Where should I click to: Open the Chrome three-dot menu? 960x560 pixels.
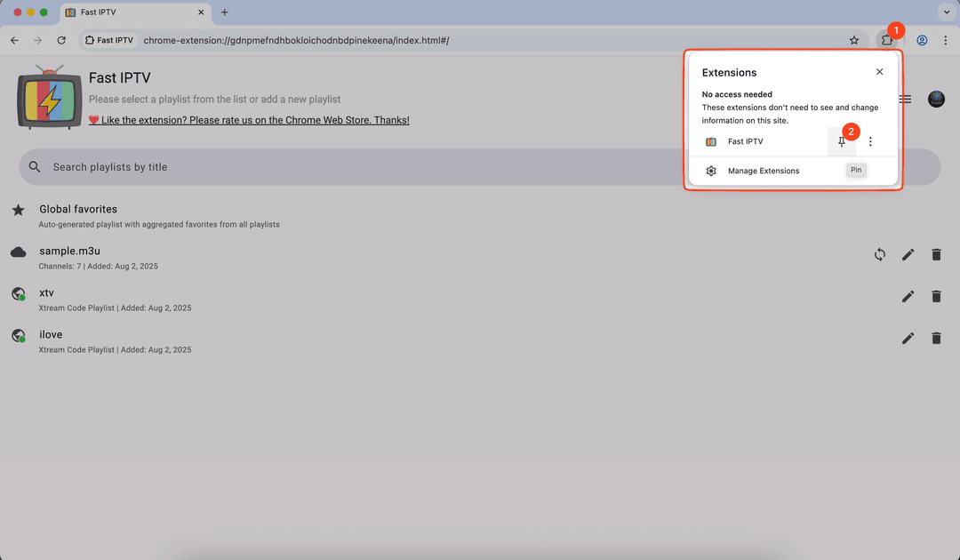click(945, 40)
